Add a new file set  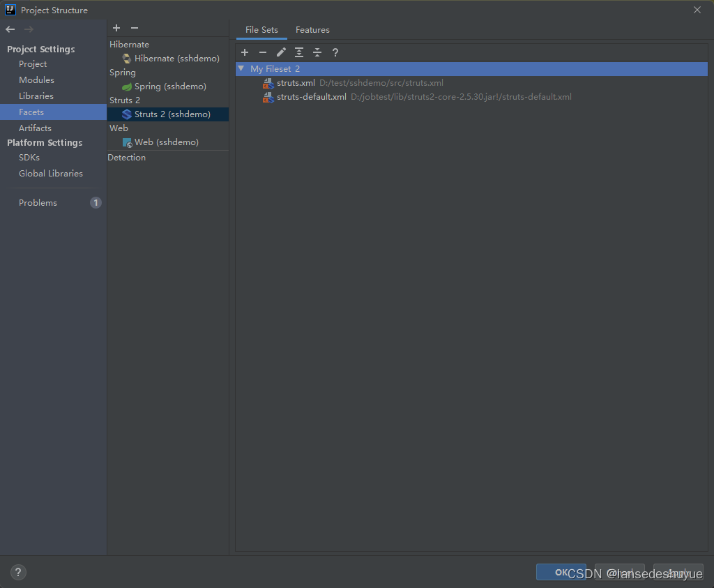pyautogui.click(x=245, y=52)
